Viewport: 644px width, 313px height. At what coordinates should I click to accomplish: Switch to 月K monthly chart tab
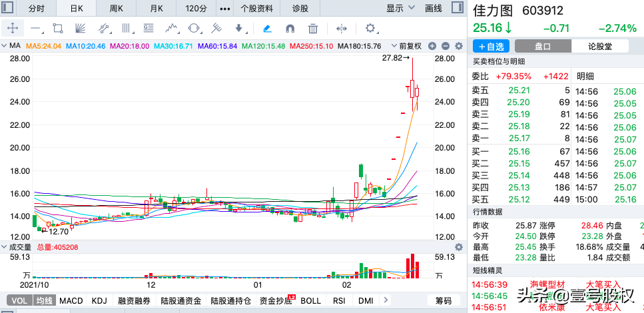(157, 8)
